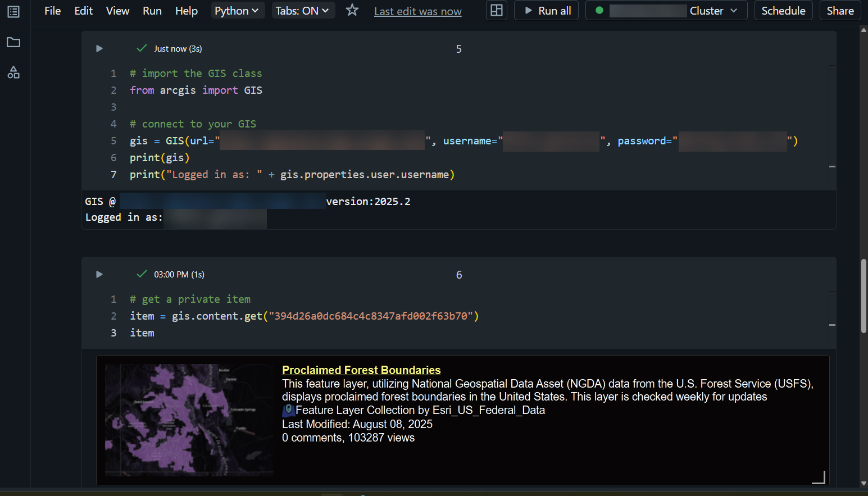Toggle the Tabs: ON setting
This screenshot has width=868, height=496.
pyautogui.click(x=303, y=11)
